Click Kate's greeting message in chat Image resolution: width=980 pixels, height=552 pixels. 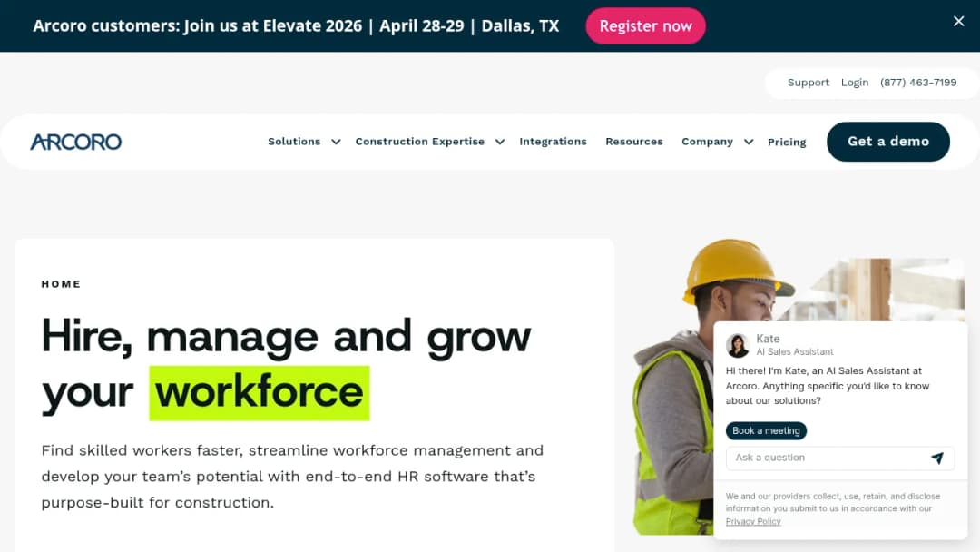(x=828, y=386)
